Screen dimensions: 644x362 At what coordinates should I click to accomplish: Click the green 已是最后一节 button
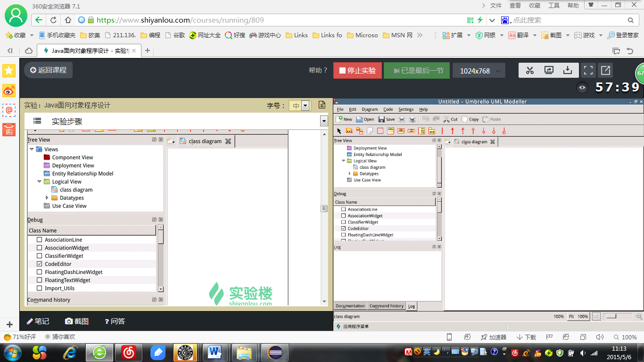(417, 71)
